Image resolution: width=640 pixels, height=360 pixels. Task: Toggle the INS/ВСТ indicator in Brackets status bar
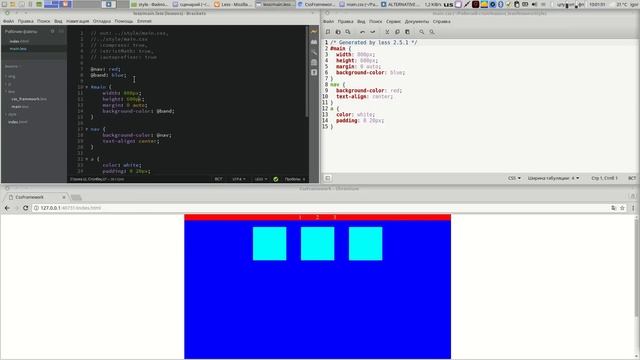coord(218,179)
